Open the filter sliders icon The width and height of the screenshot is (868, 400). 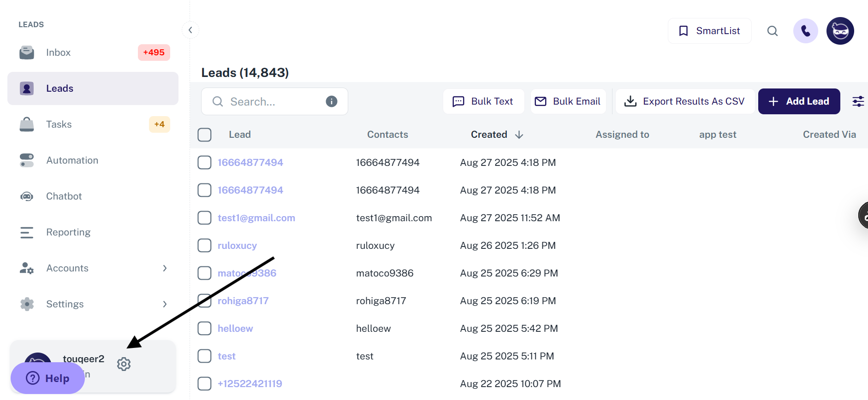858,101
